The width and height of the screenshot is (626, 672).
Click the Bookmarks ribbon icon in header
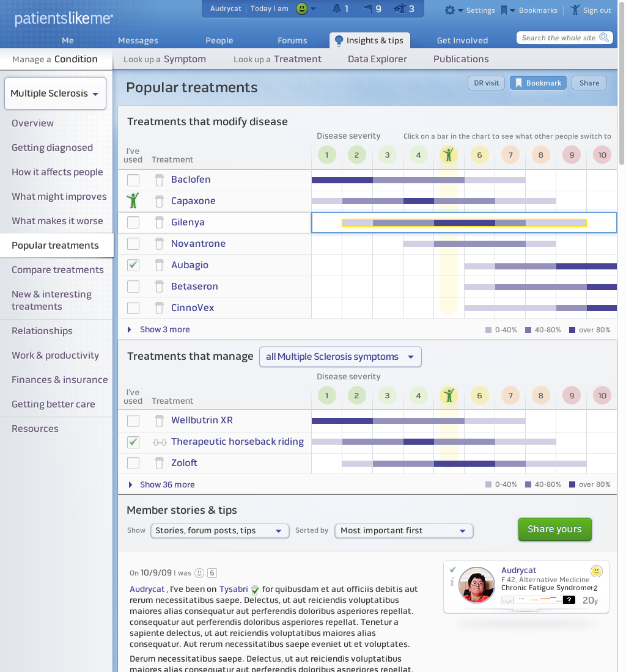(x=504, y=10)
